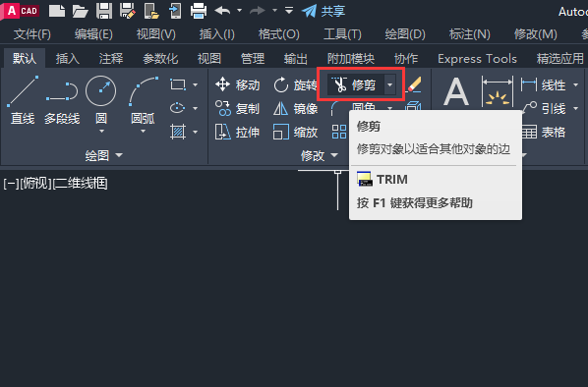Expand the 圆弧 arc options arrow

pos(143,131)
